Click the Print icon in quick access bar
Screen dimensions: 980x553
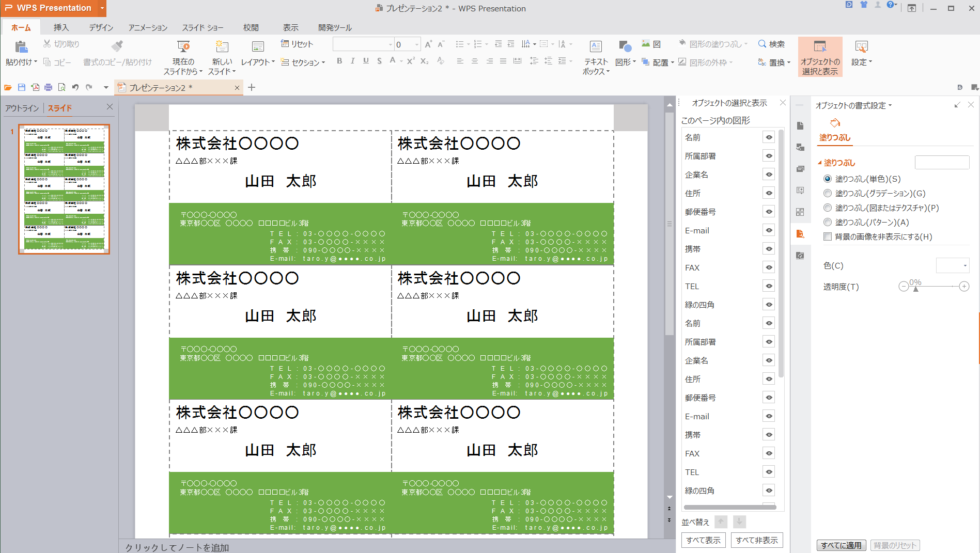[48, 87]
